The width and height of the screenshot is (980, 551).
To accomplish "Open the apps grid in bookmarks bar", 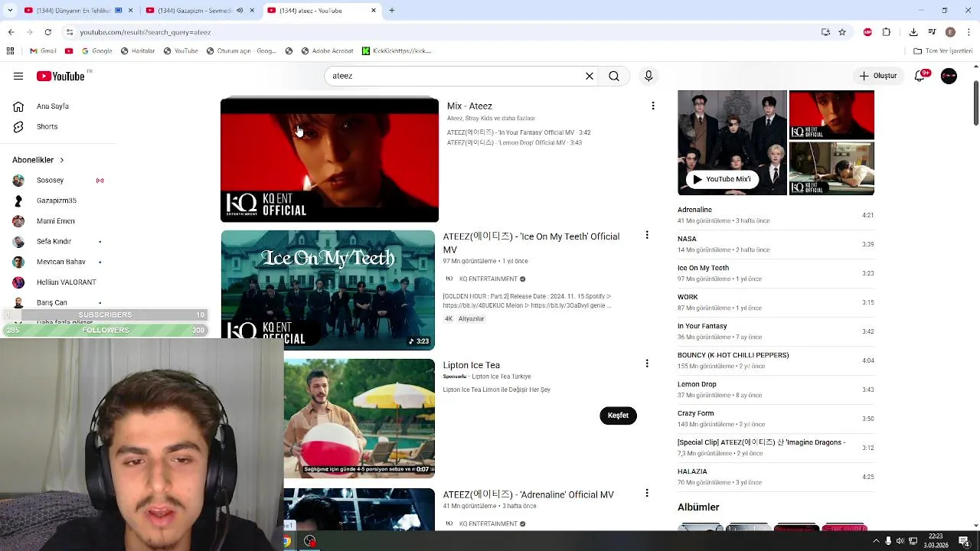I will [x=10, y=51].
